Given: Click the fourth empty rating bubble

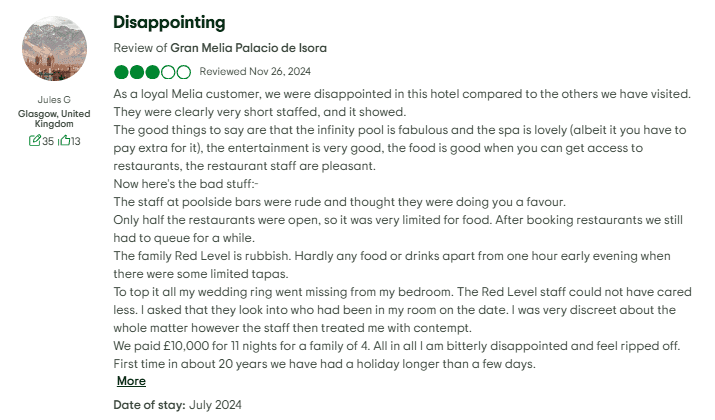Looking at the screenshot, I should [x=168, y=72].
